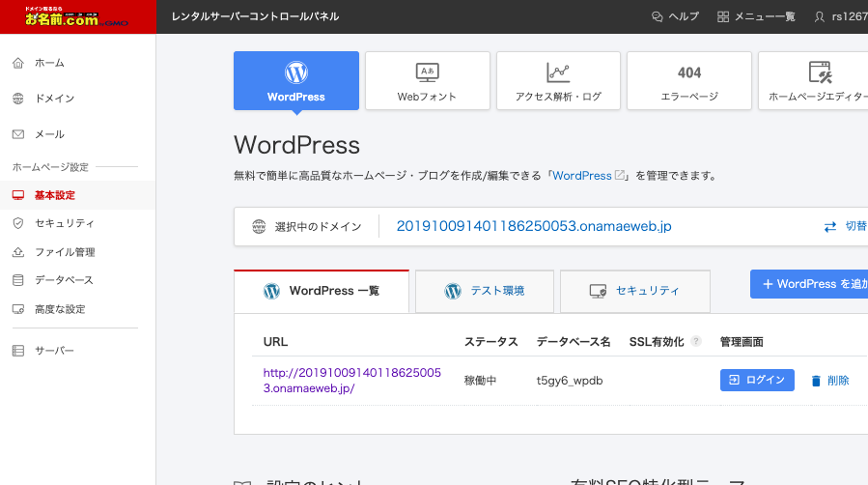Click the 削除 trash icon
Viewport: 868px width, 485px height.
pyautogui.click(x=816, y=381)
